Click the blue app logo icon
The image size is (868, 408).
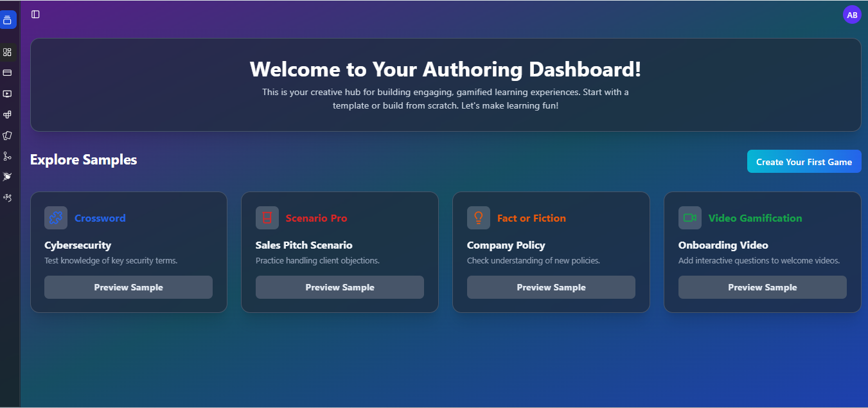[x=8, y=20]
